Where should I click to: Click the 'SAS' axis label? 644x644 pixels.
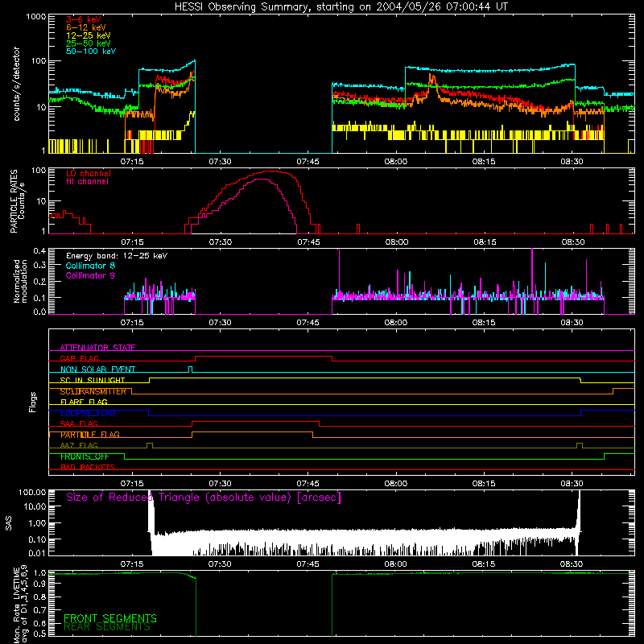(x=8, y=523)
